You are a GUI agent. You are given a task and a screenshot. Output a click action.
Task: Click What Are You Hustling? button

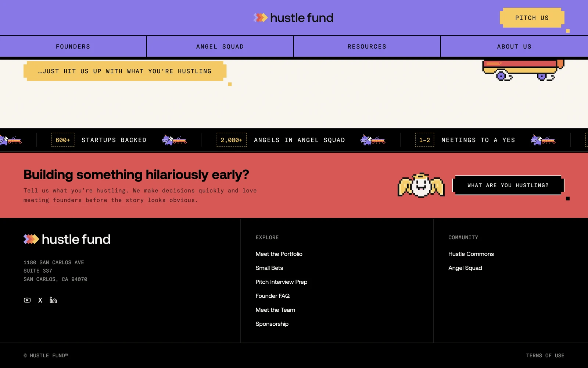pos(508,185)
